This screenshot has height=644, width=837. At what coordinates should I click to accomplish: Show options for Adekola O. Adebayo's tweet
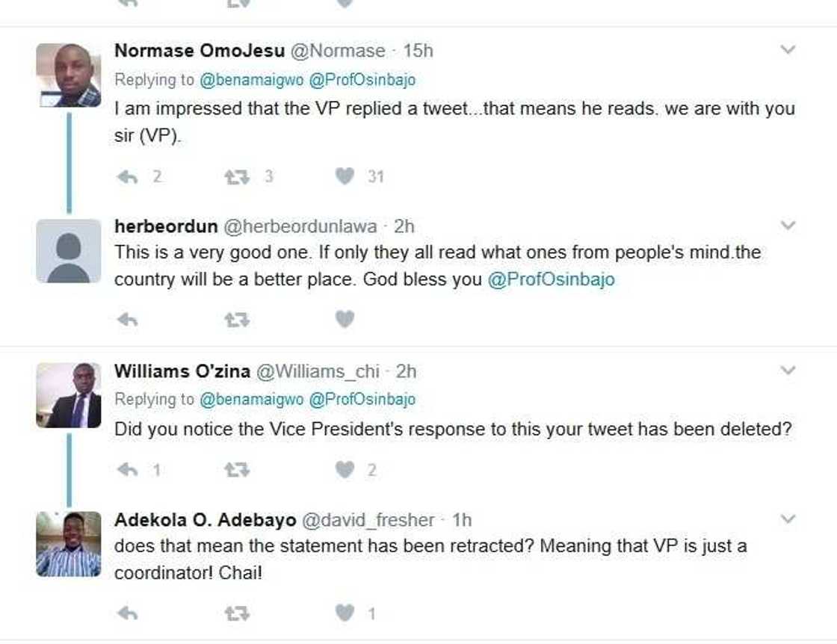pos(788,518)
